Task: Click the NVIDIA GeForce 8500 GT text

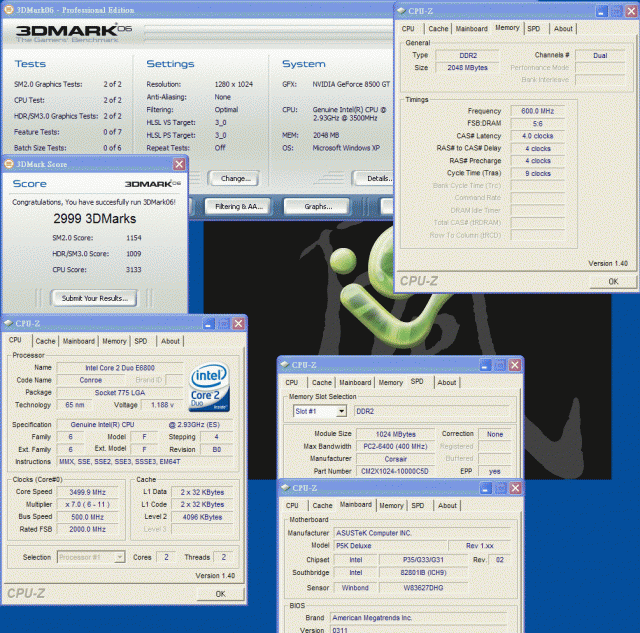Action: click(x=351, y=84)
